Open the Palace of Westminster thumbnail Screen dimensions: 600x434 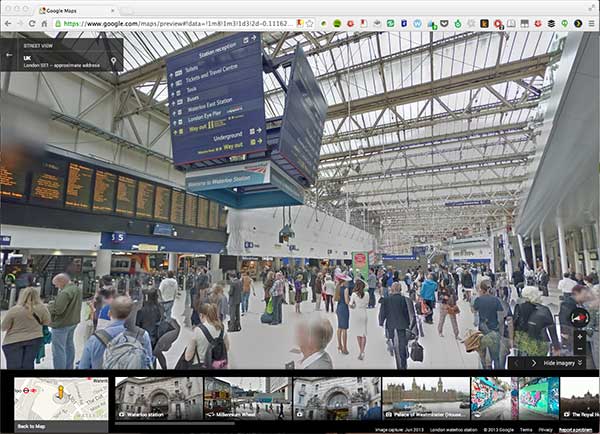click(x=426, y=398)
